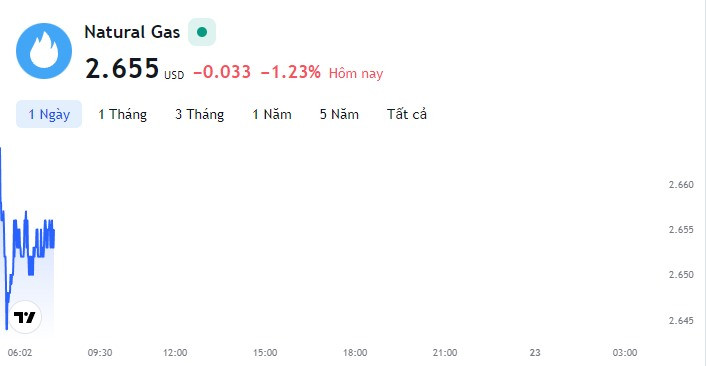Click the −1.23% percent change figure
706x366 pixels.
(291, 72)
